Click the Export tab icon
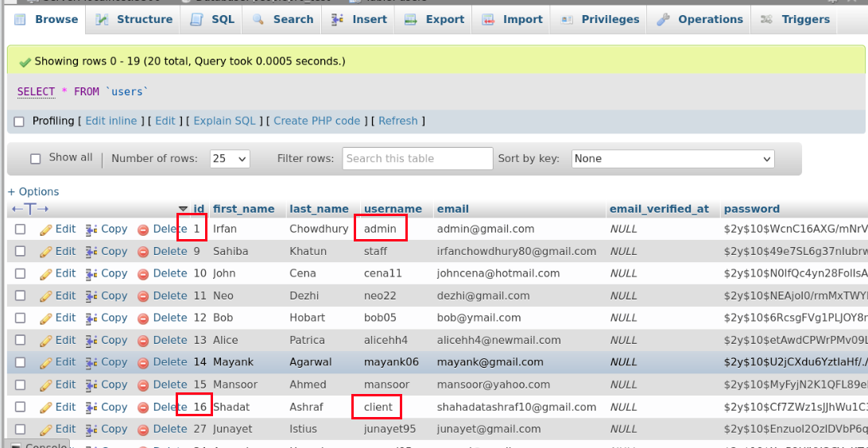 [x=412, y=19]
